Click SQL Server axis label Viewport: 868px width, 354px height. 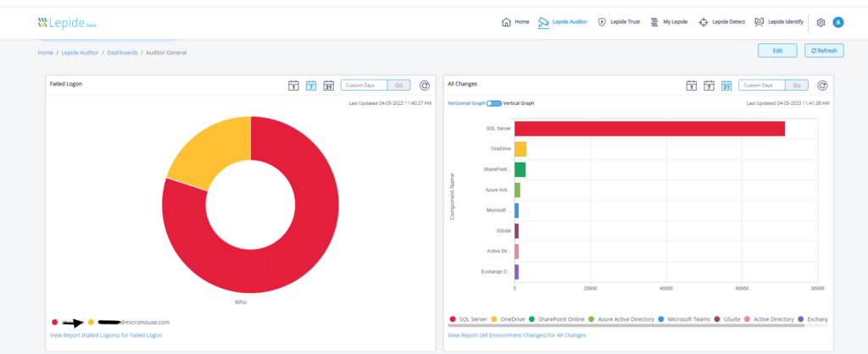[498, 129]
